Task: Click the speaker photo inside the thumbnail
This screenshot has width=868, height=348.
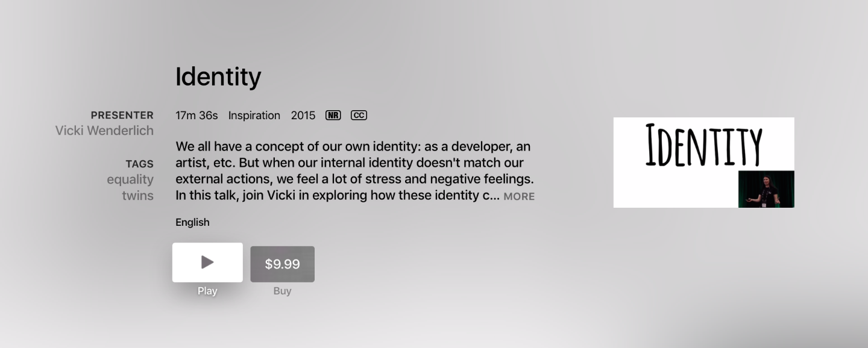Action: click(x=766, y=189)
